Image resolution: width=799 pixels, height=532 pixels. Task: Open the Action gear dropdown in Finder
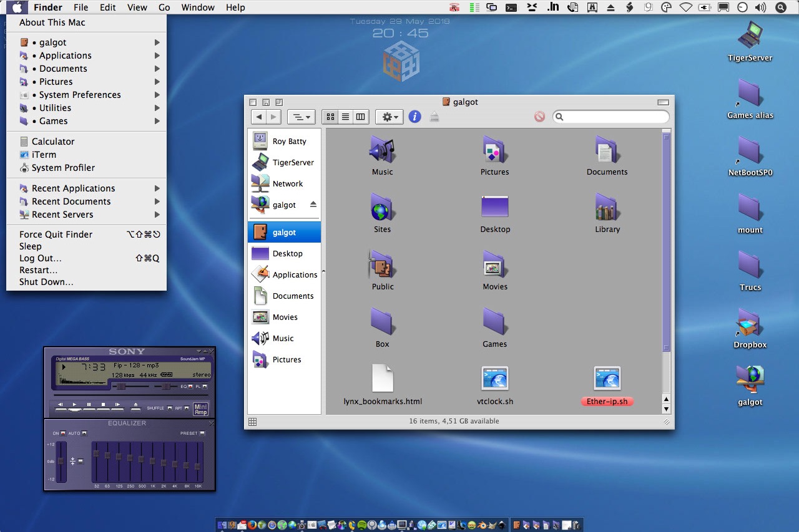389,117
